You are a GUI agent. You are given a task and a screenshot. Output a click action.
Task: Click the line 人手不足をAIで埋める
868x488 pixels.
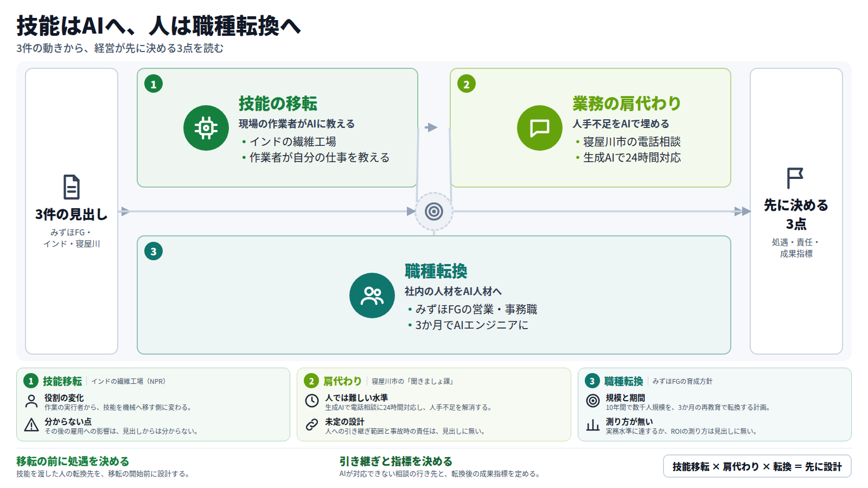(x=621, y=124)
